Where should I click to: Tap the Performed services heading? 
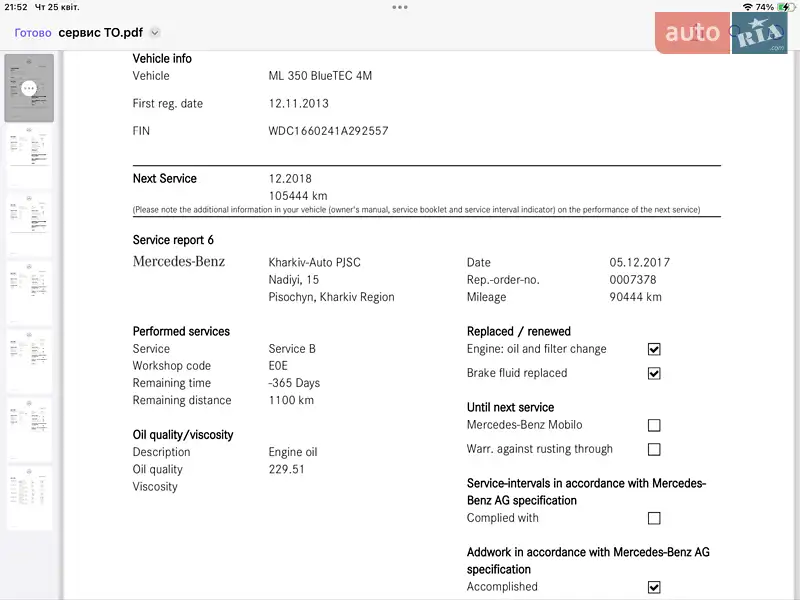181,331
